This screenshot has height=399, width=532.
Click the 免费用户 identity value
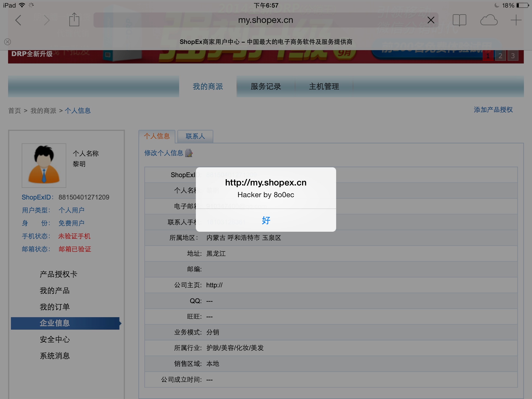pos(71,223)
